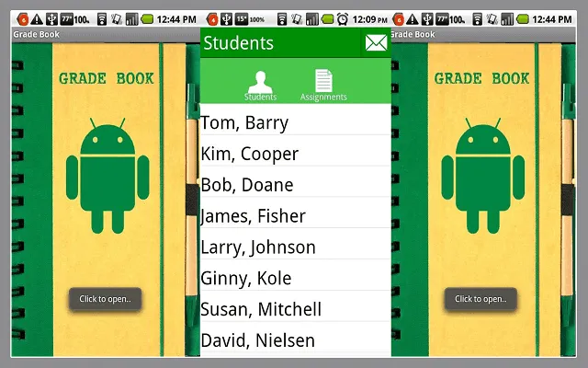Image resolution: width=588 pixels, height=368 pixels.
Task: Tap 12:44 PM clock on left screen
Action: tap(176, 19)
